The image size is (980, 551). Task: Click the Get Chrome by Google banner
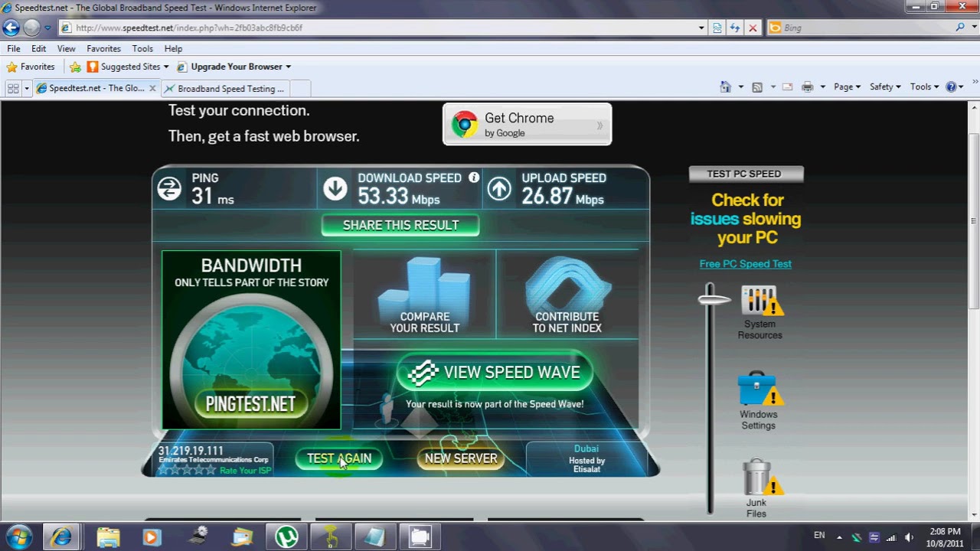528,124
